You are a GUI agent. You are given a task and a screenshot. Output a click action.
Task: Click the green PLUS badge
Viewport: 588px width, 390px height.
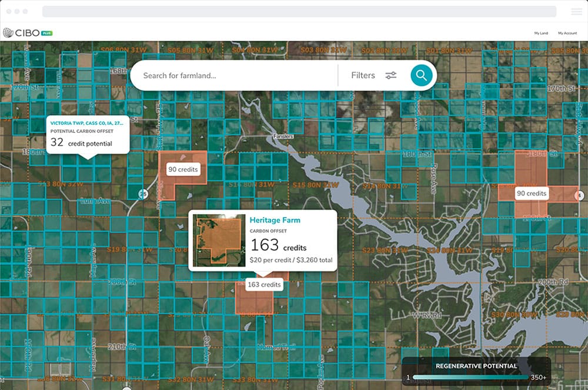tap(47, 34)
